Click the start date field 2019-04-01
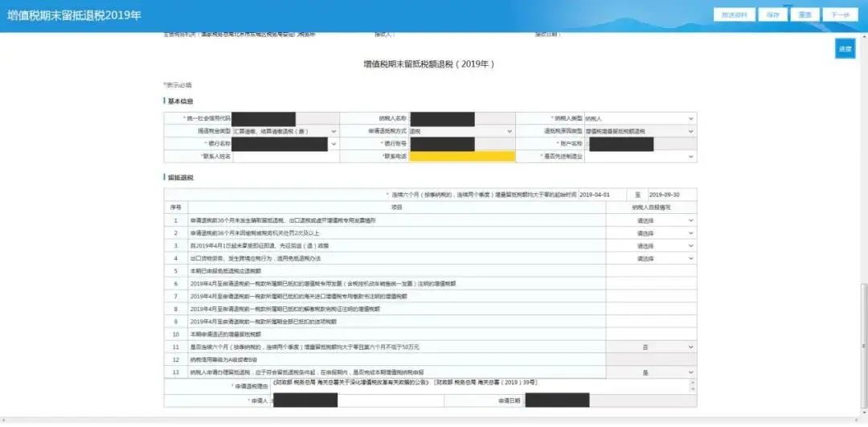 (602, 195)
